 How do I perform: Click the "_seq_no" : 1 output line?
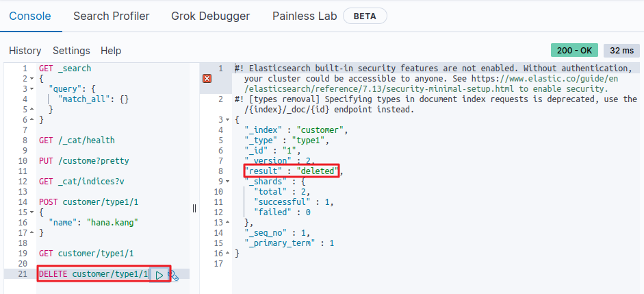277,233
